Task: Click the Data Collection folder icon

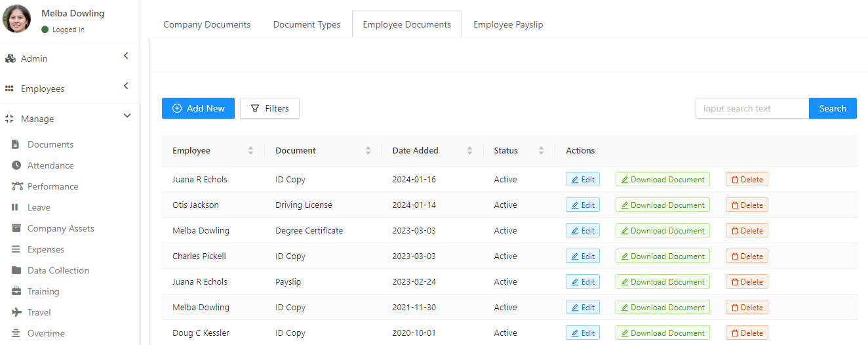Action: click(16, 270)
